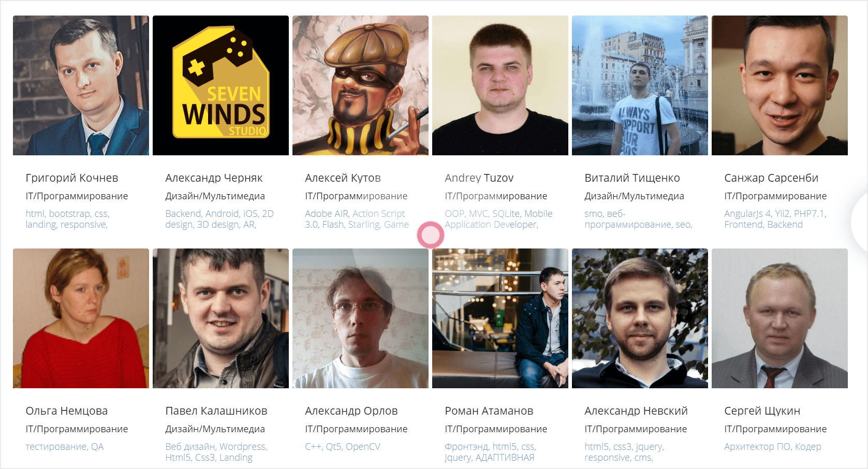
Task: Select the 'Архитектор ПО, Кодер' tags
Action: pos(773,447)
